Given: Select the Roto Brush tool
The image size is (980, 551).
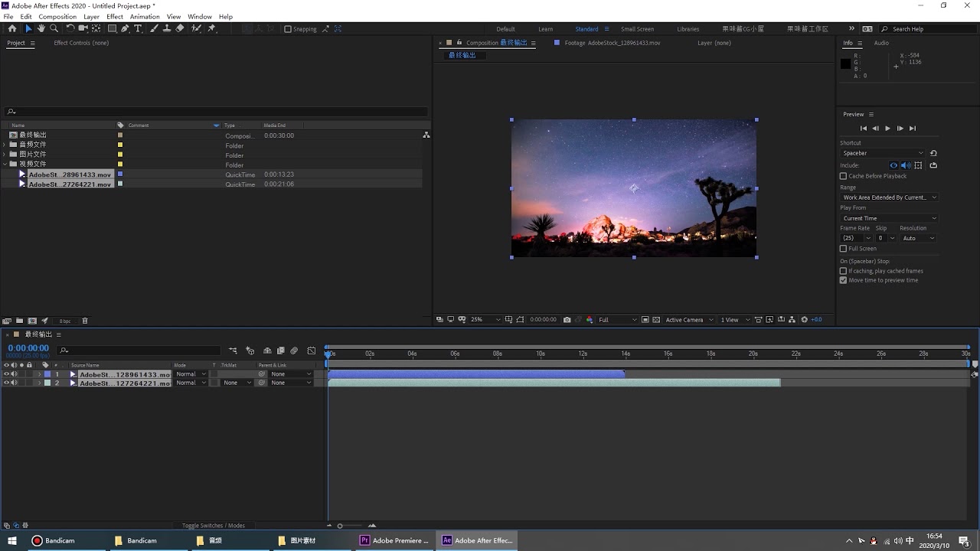Looking at the screenshot, I should tap(197, 28).
